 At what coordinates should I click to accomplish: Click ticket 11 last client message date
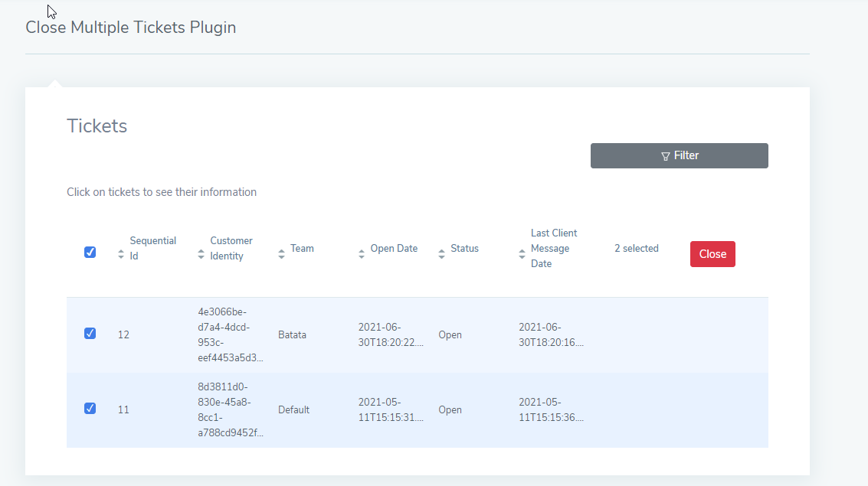[552, 409]
